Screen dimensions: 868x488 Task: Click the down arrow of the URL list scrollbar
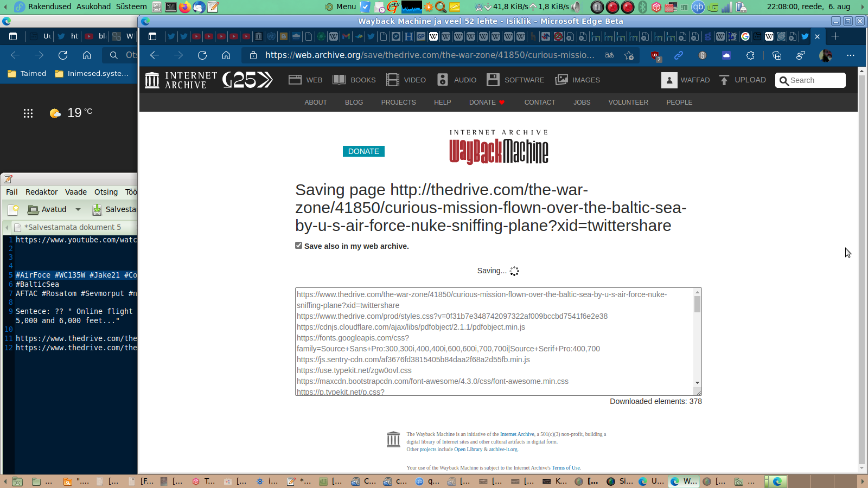(697, 383)
